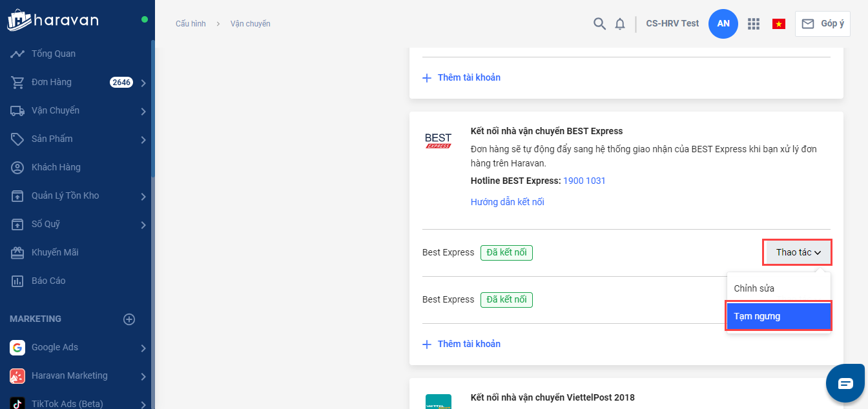Viewport: 868px width, 409px height.
Task: Open the notifications bell
Action: click(620, 24)
